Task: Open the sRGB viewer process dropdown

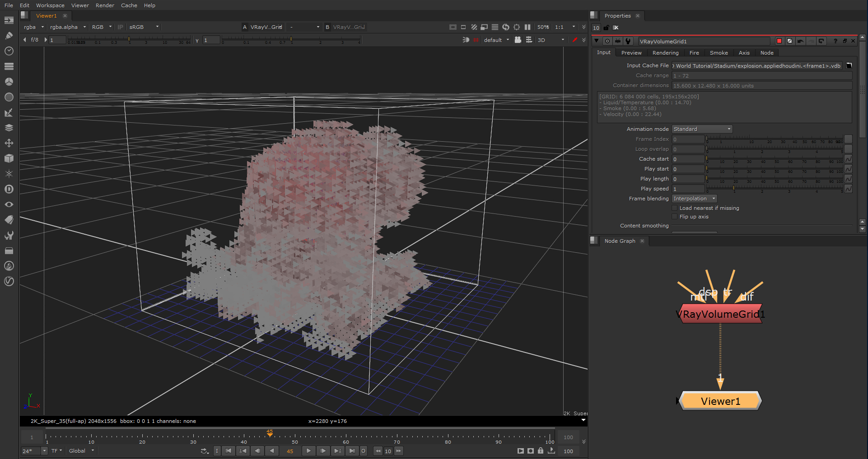Action: point(144,27)
